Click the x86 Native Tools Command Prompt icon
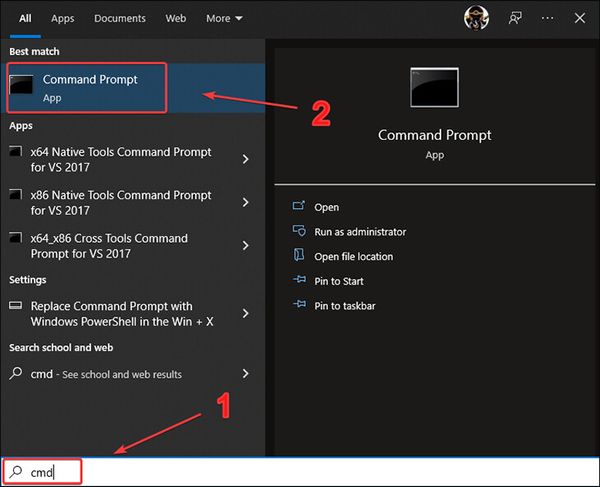 [16, 196]
